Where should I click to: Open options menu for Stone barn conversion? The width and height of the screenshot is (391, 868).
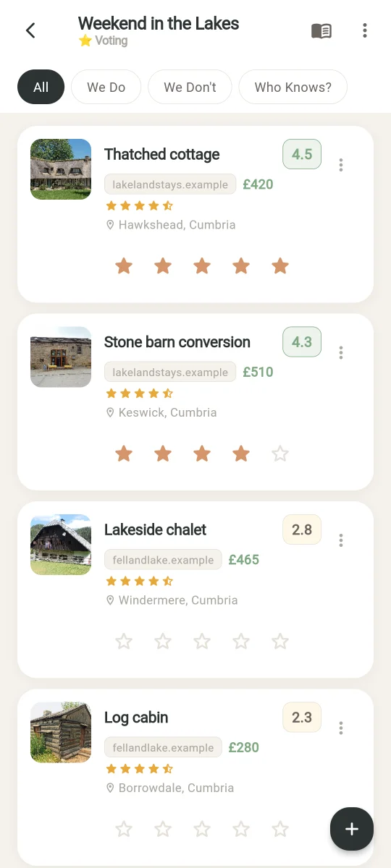[341, 352]
